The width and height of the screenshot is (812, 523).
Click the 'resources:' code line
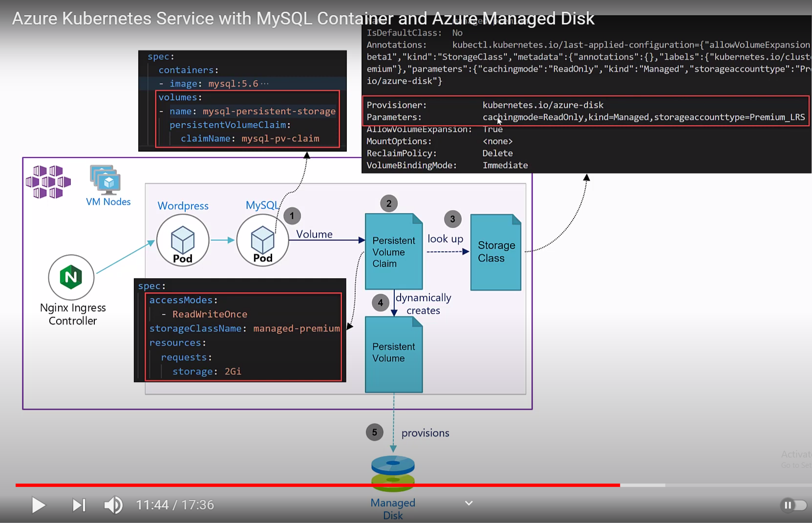click(178, 343)
